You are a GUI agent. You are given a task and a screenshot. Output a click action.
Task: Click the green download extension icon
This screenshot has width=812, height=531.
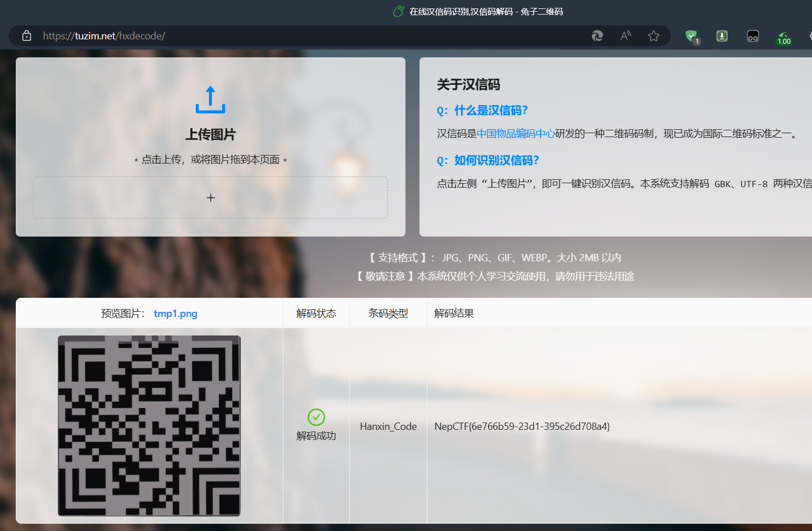(722, 36)
